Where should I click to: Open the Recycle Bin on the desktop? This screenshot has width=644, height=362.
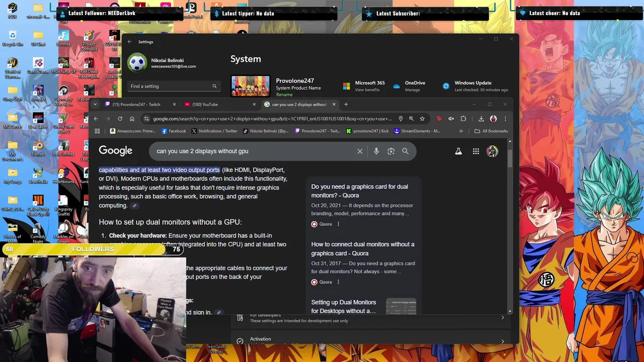(x=13, y=38)
